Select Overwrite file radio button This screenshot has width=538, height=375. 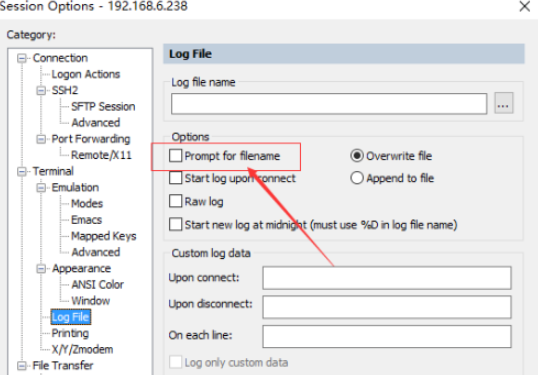pos(357,156)
